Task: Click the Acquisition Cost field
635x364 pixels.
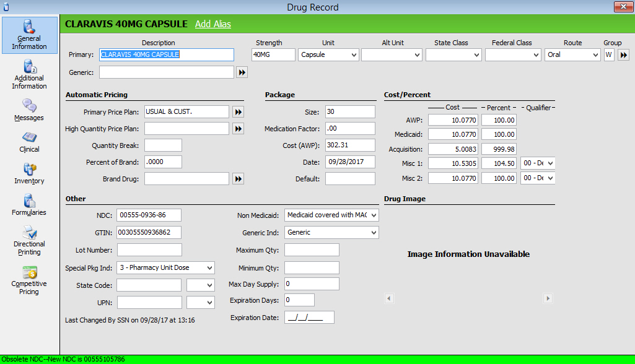Action: (x=453, y=149)
